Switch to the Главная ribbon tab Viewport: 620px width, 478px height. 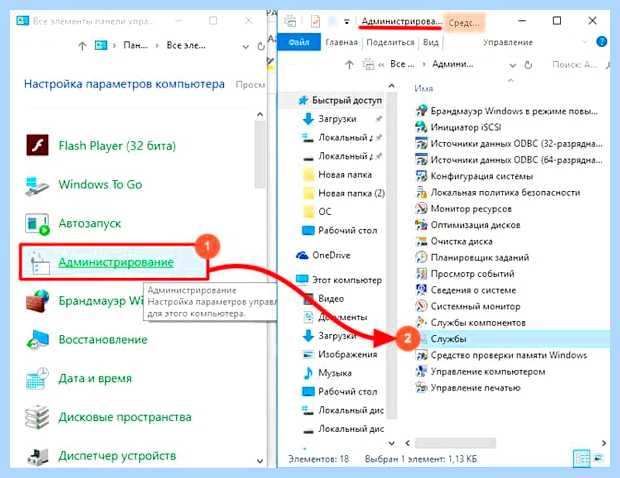(342, 42)
